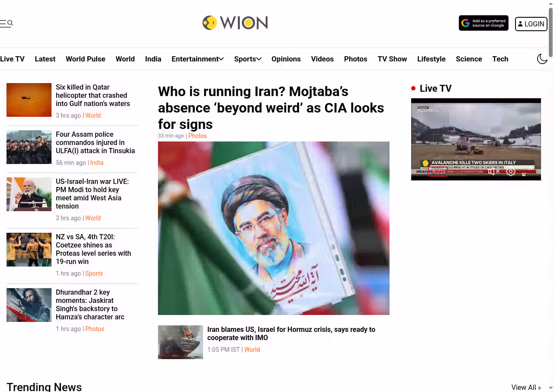The width and height of the screenshot is (554, 392).
Task: Click the LOGIN button
Action: click(x=531, y=24)
